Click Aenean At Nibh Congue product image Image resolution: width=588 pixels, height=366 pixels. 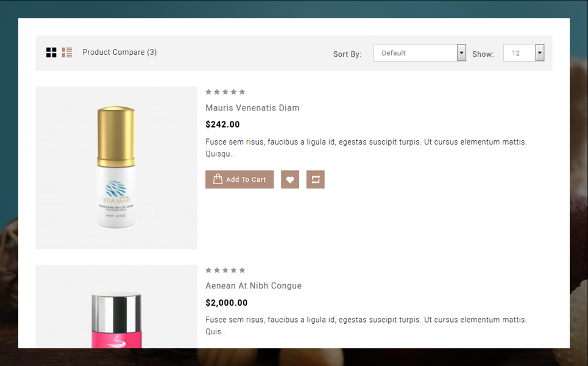[116, 306]
